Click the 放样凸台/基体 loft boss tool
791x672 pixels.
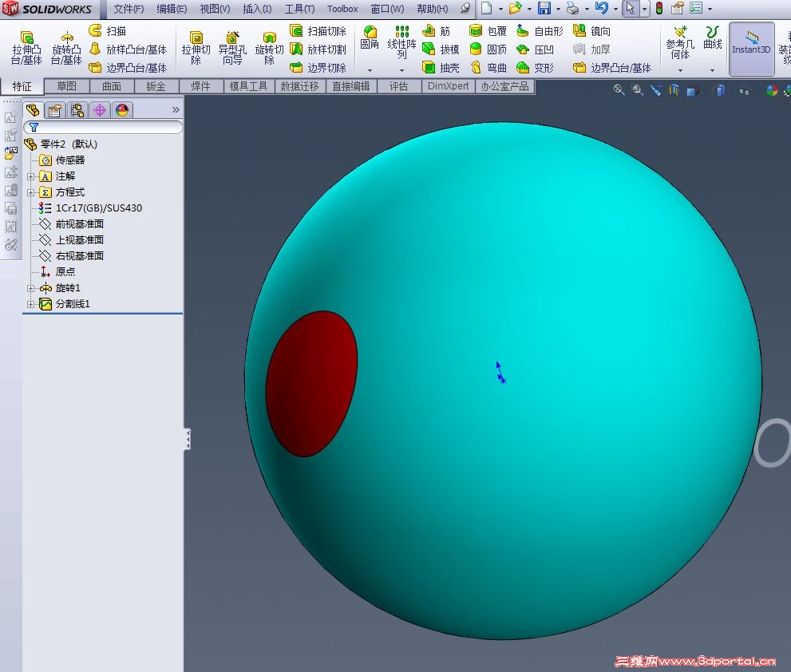pos(128,49)
